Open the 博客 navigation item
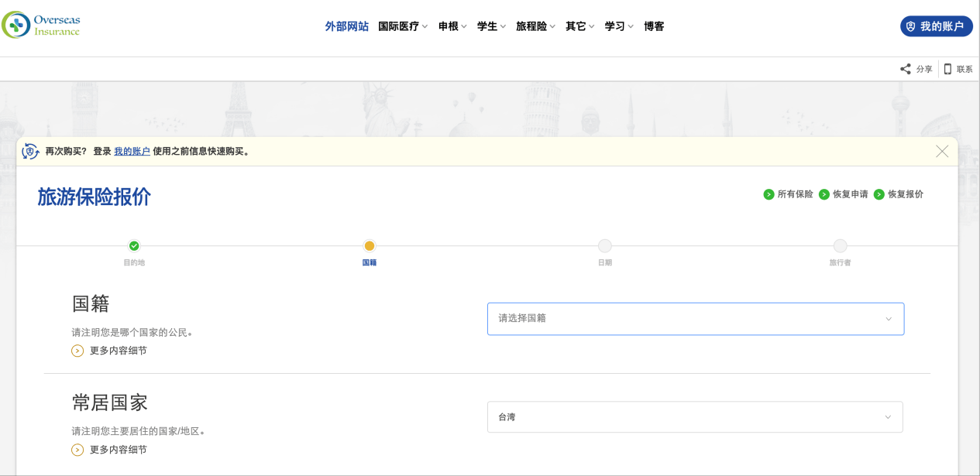This screenshot has height=476, width=980. (x=654, y=26)
